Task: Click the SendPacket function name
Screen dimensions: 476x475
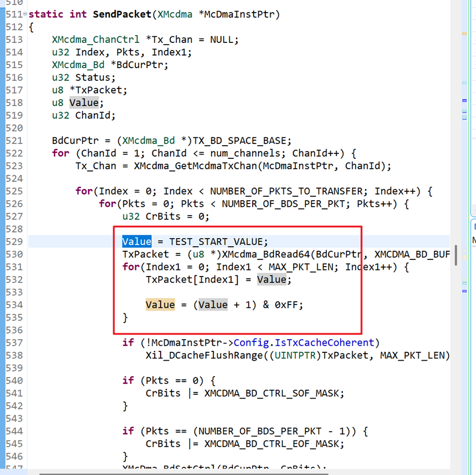Action: (x=122, y=14)
